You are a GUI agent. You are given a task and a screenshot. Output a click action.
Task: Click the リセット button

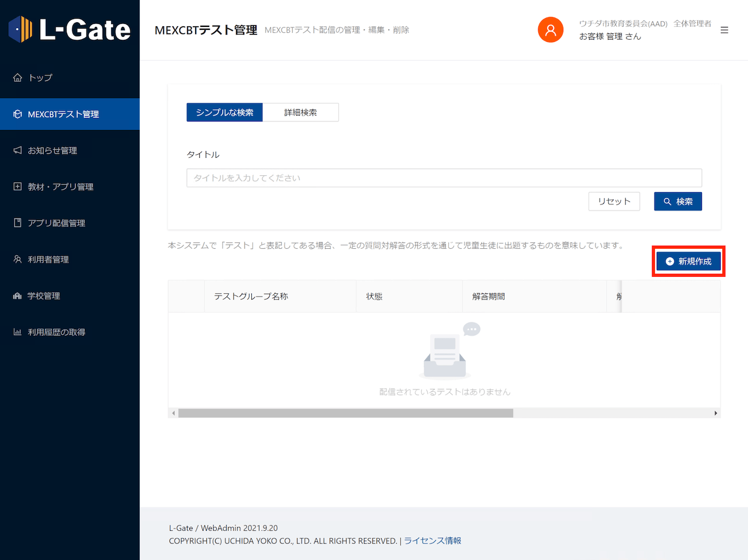tap(614, 201)
